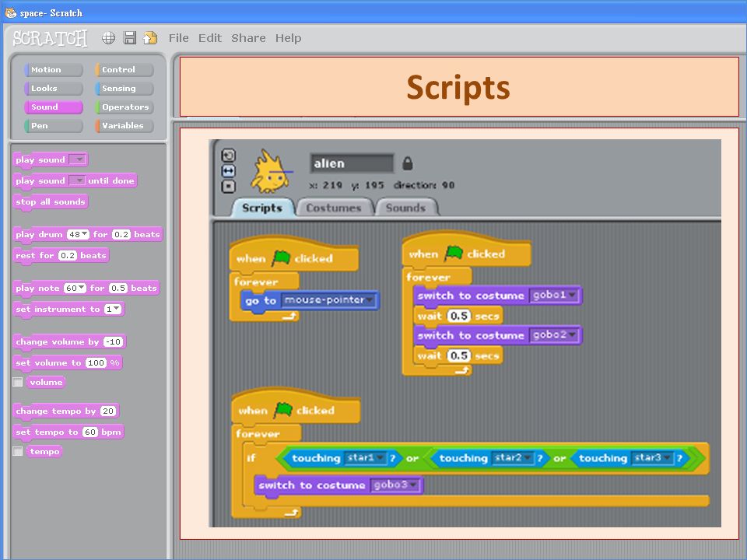This screenshot has height=560, width=747.
Task: Select the Control block category
Action: (124, 69)
